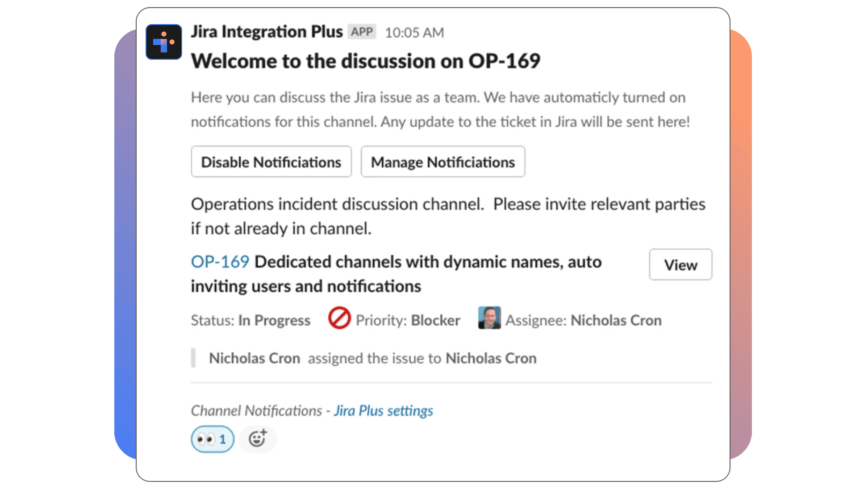Viewport: 868px width, 489px height.
Task: Click the Disable Notifications button
Action: (x=271, y=162)
